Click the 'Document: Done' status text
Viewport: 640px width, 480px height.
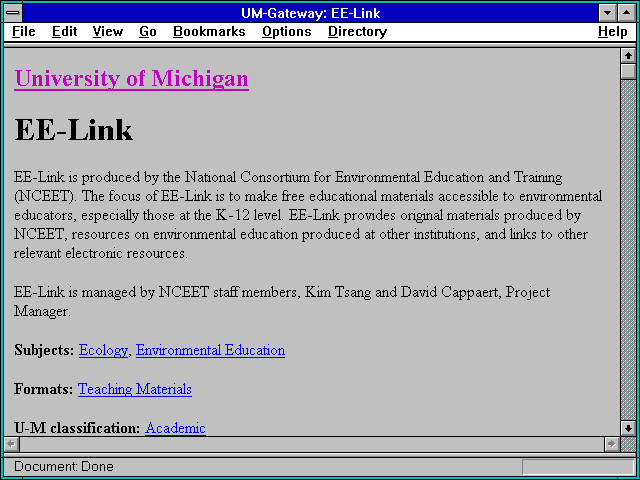point(64,467)
